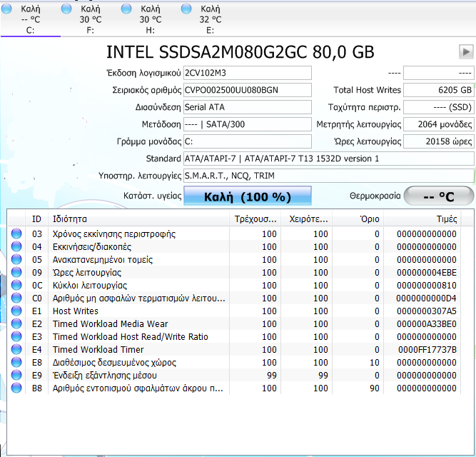Select Ώρες λειτουργίας attribute row
This screenshot has width=476, height=457.
(234, 272)
